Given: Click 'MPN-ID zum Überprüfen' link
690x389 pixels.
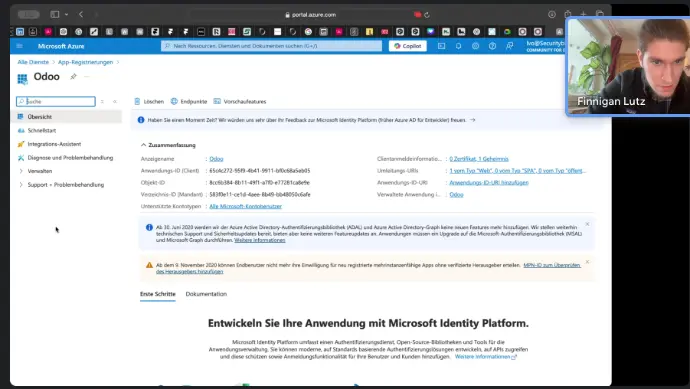Looking at the screenshot, I should pos(552,265).
